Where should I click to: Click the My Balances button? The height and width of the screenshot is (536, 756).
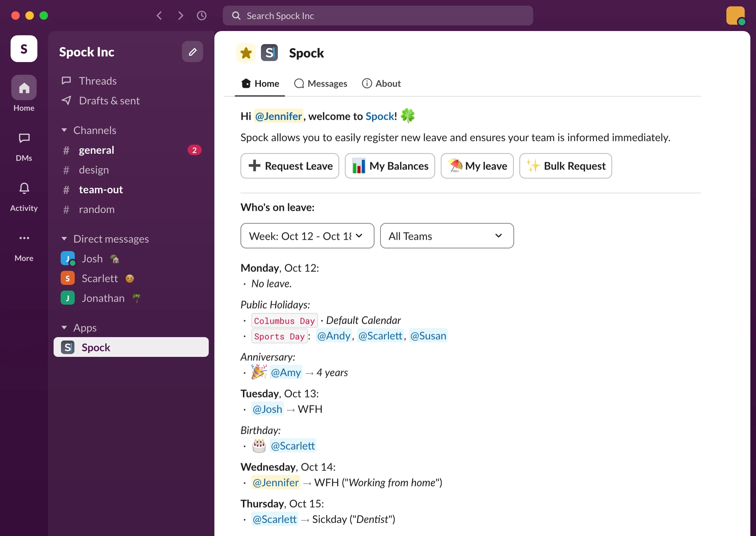390,166
